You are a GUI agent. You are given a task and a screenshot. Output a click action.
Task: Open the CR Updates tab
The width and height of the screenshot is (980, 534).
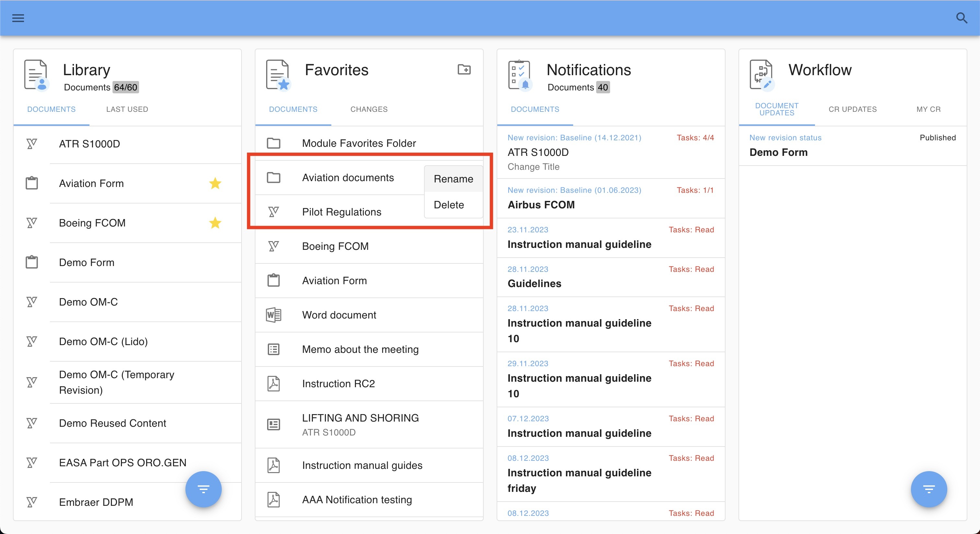[852, 110]
